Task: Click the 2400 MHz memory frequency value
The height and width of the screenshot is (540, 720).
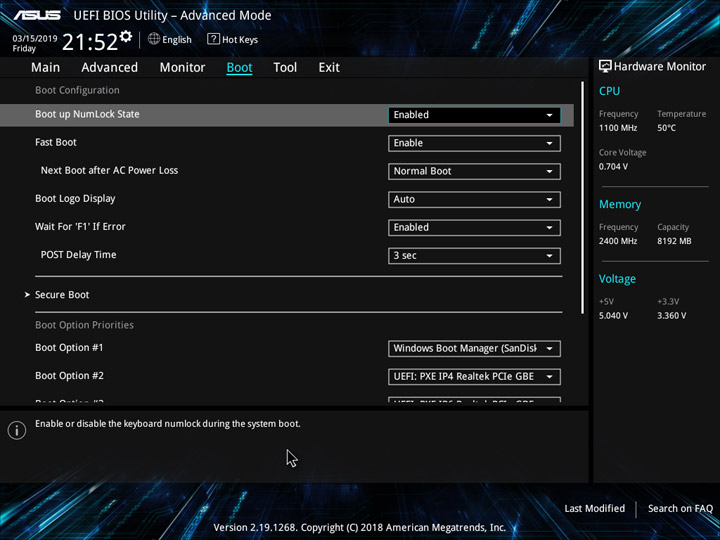Action: (x=618, y=241)
